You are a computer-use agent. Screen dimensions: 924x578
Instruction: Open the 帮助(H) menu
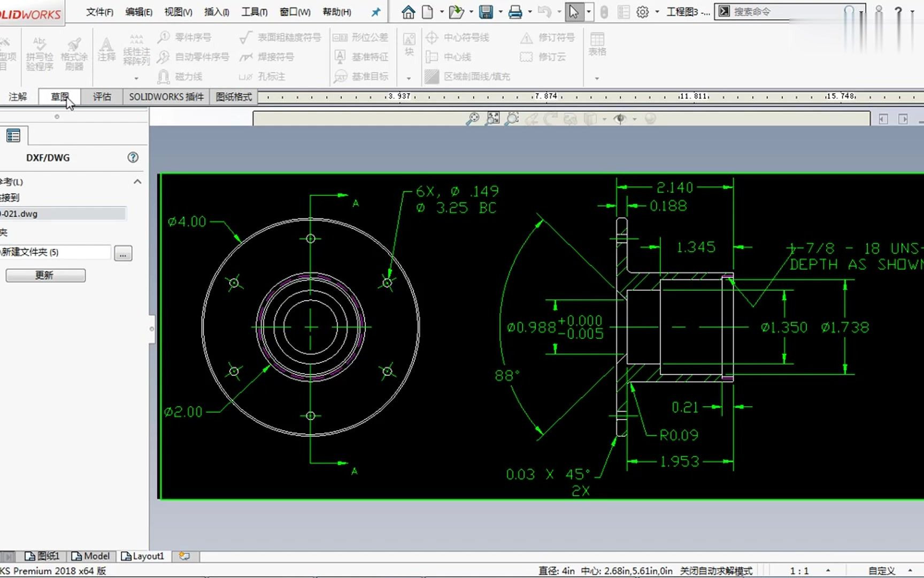point(337,12)
